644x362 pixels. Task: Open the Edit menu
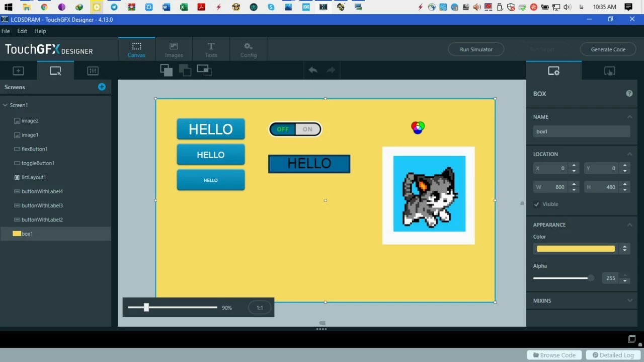click(x=22, y=31)
